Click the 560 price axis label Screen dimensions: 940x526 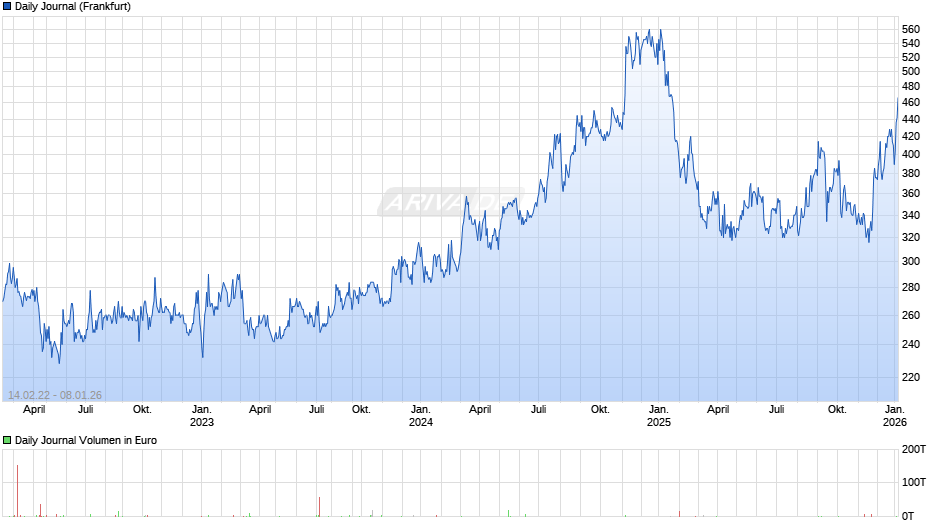coord(911,29)
